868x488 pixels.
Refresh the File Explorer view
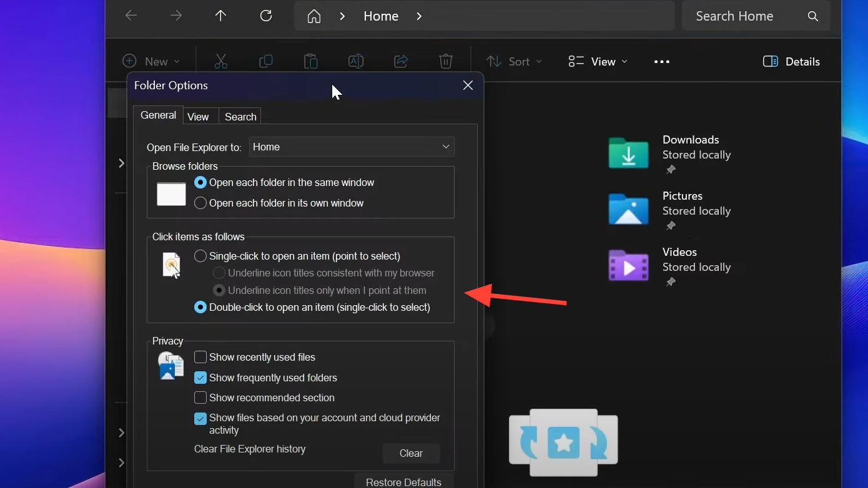click(266, 16)
